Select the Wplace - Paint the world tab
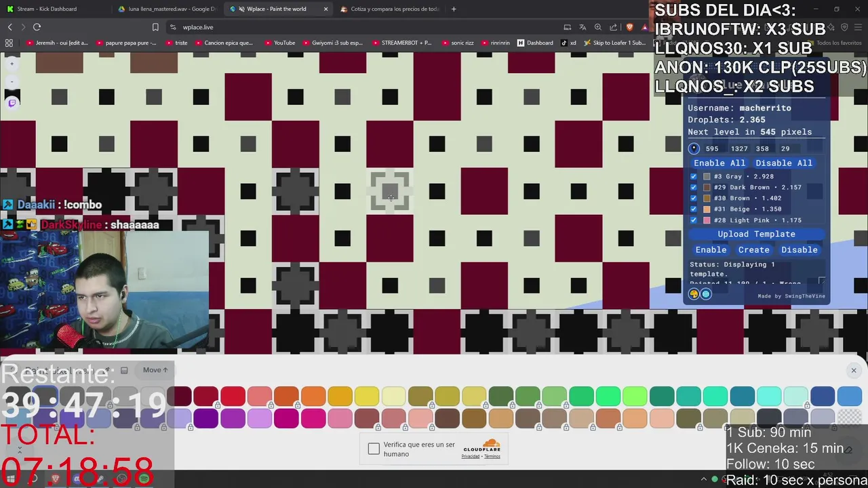Viewport: 868px width, 488px height. tap(277, 9)
